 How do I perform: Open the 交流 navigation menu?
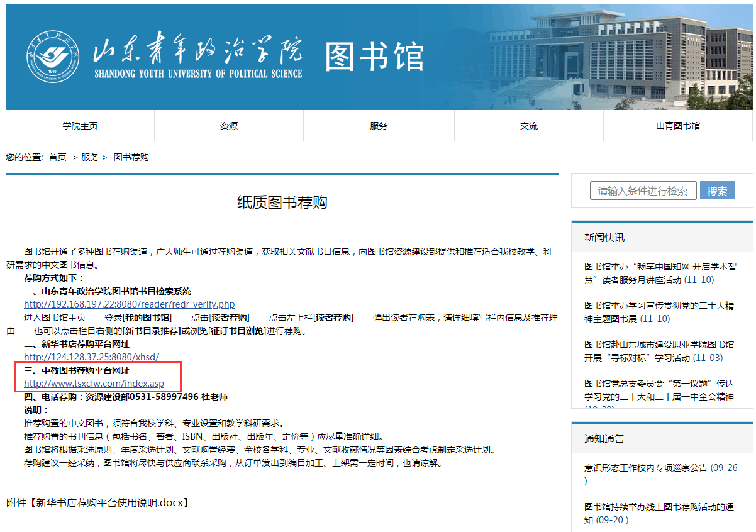tap(529, 126)
